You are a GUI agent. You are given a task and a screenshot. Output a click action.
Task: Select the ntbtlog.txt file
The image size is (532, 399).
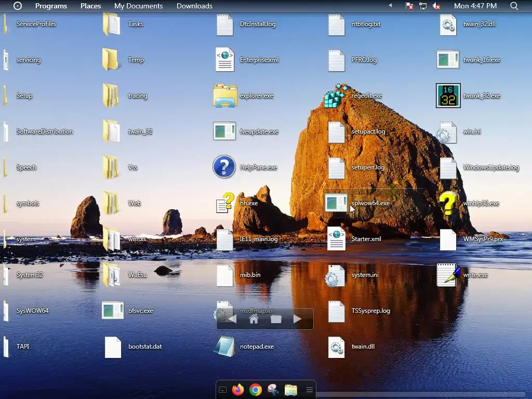coord(336,24)
